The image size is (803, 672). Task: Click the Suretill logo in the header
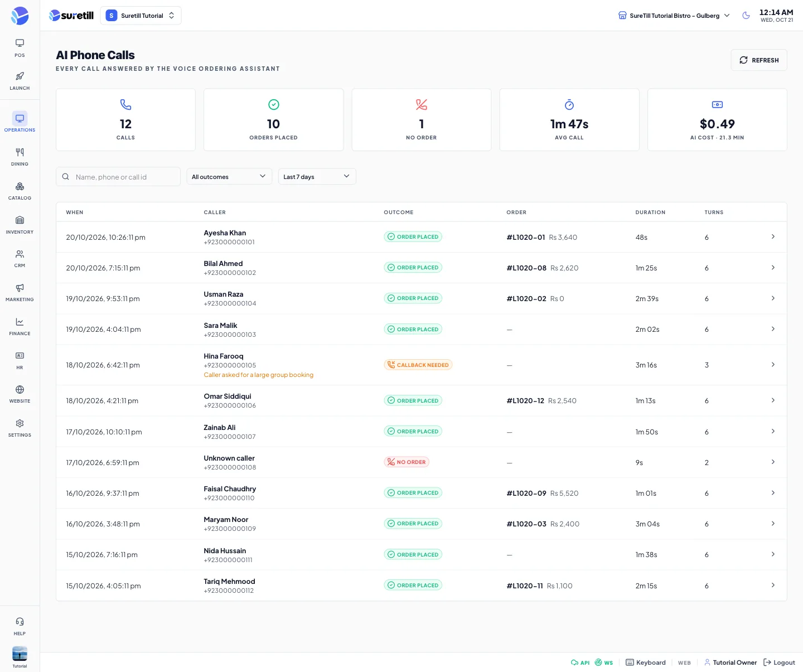[x=71, y=16]
